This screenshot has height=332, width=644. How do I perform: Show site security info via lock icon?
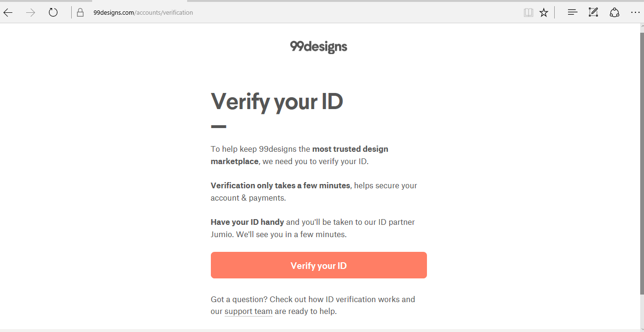click(x=80, y=13)
